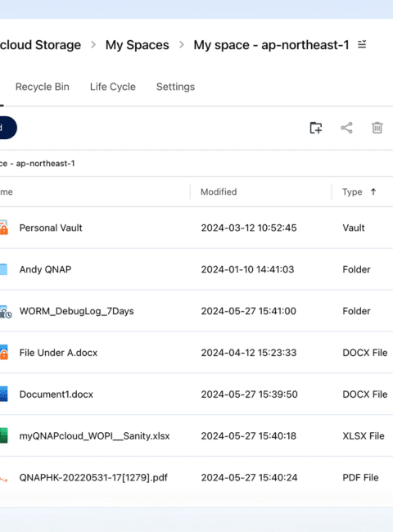Image resolution: width=393 pixels, height=532 pixels.
Task: Click the ap-northeast-1 path breadcrumb
Action: tap(38, 164)
